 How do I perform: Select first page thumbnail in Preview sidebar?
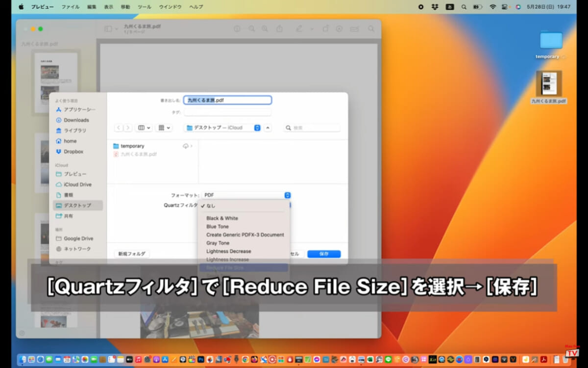(55, 83)
